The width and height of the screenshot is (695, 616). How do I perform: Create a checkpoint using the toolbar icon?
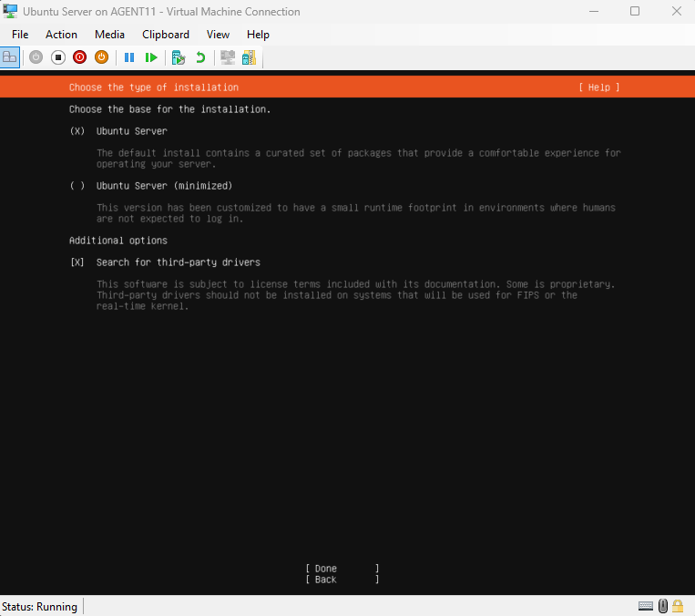(x=179, y=57)
